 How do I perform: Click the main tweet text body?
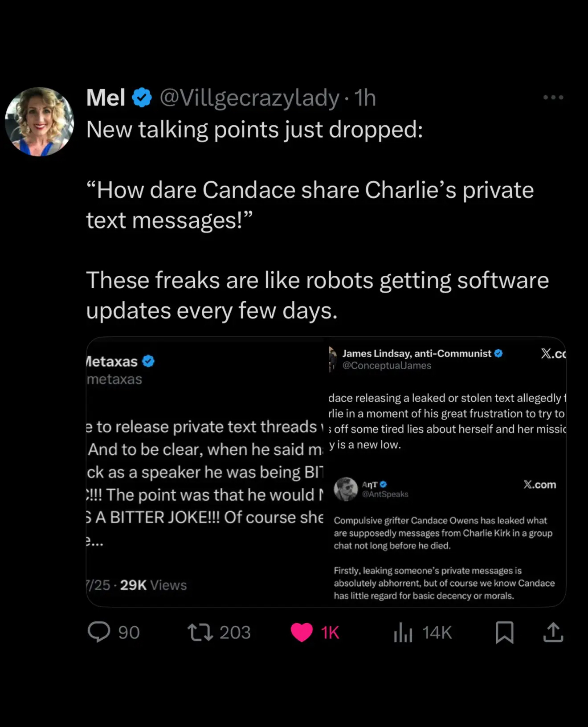coord(312,221)
